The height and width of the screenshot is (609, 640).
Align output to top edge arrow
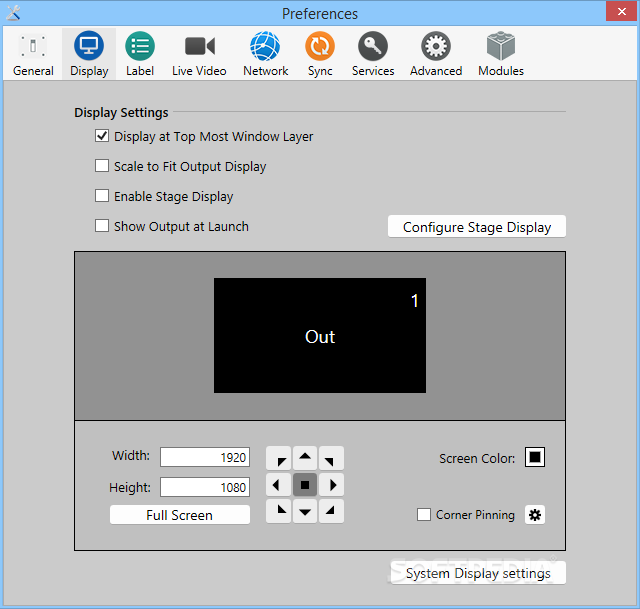[305, 458]
